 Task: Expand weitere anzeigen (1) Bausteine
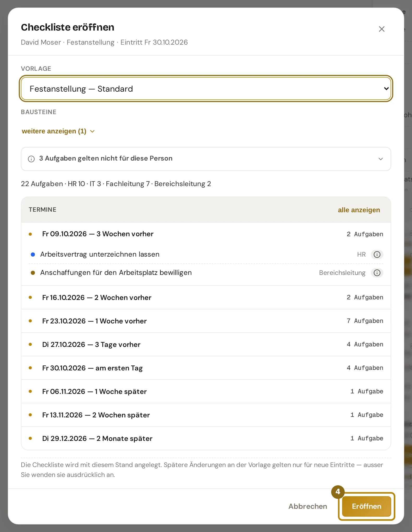58,131
